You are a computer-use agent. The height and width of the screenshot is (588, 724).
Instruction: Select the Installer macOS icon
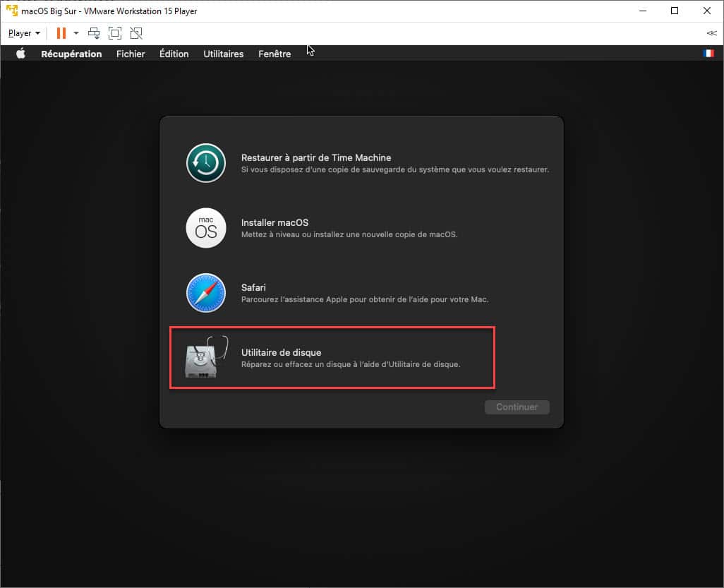(206, 228)
